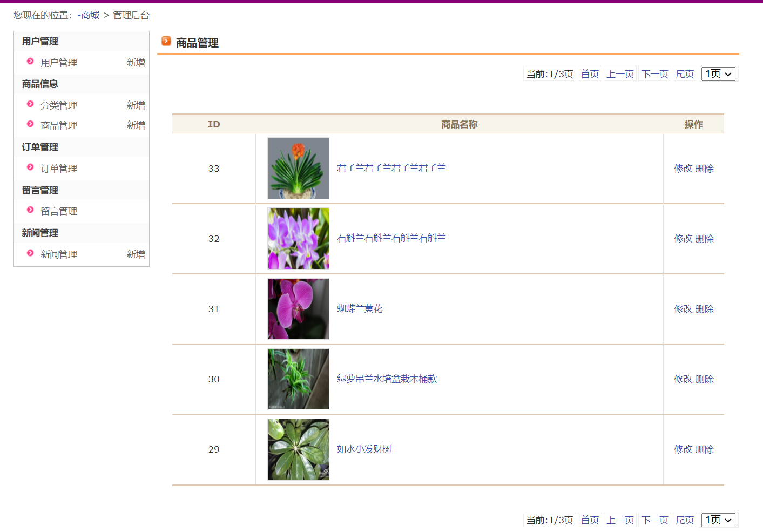
Task: Open 分类管理 in the sidebar
Action: (x=59, y=105)
